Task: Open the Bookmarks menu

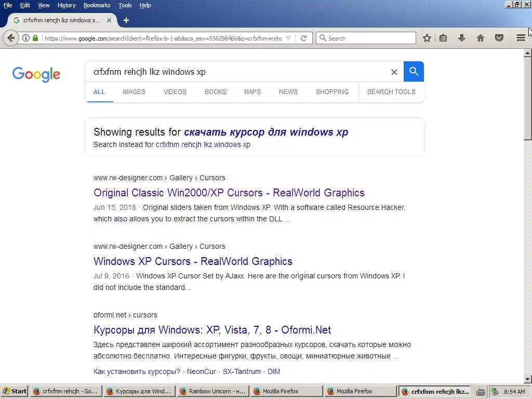Action: click(x=97, y=5)
